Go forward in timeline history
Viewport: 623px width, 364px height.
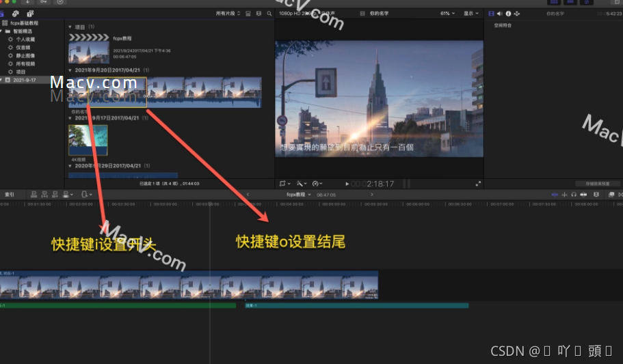(x=372, y=195)
